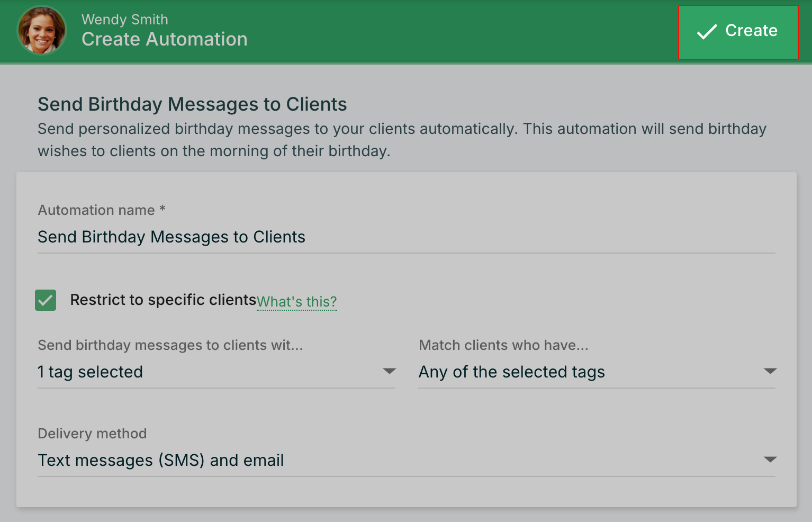The image size is (812, 522).
Task: Click Wendy Smith's profile avatar
Action: click(x=42, y=31)
